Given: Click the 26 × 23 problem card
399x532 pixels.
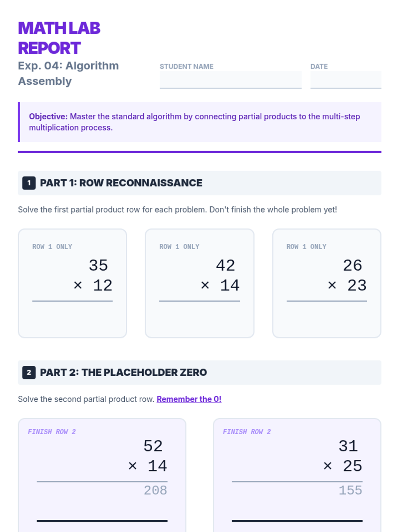Looking at the screenshot, I should click(327, 283).
